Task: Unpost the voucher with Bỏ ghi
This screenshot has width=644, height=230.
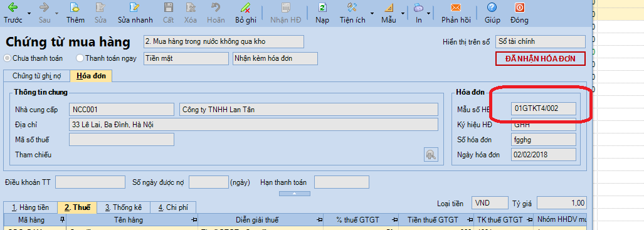Action: 246,13
